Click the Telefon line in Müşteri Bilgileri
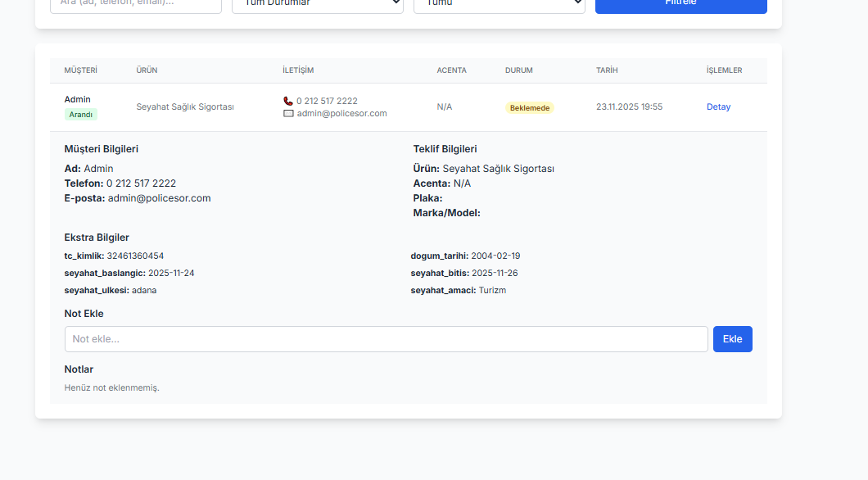Image resolution: width=868 pixels, height=480 pixels. click(x=120, y=183)
